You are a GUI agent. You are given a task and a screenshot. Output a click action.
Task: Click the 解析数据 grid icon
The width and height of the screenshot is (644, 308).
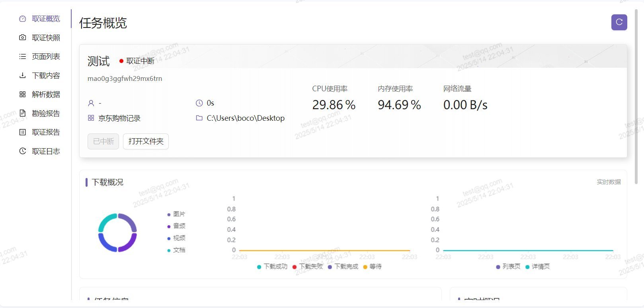click(x=23, y=94)
